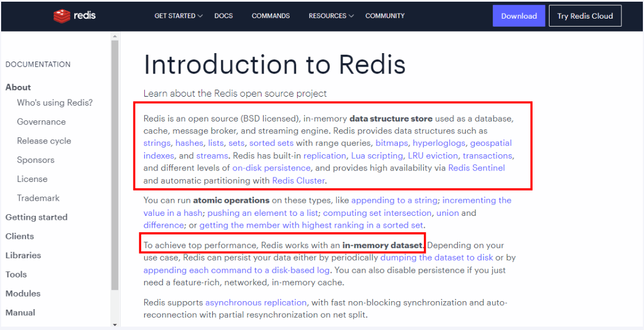Expand the GET STARTED dropdown menu
This screenshot has height=330, width=644.
point(179,16)
